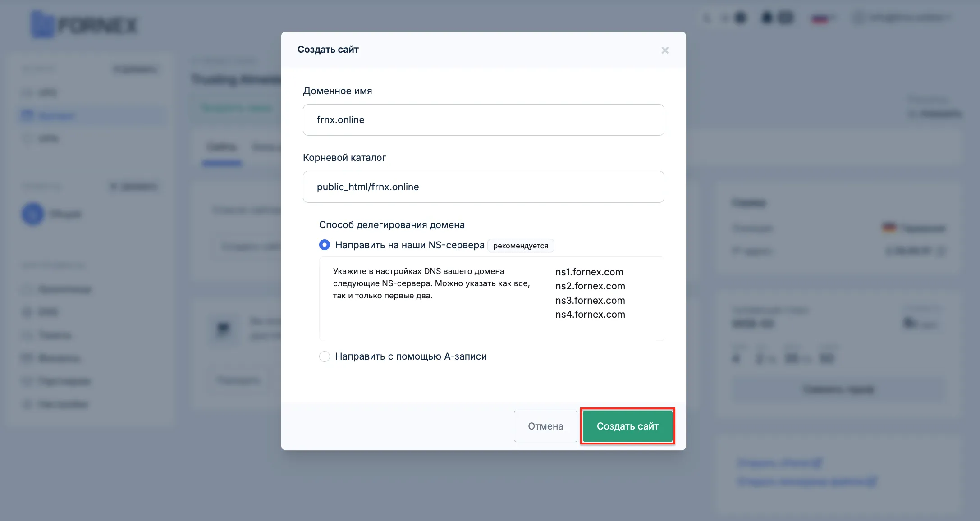
Task: Click ns4.fornex.com nameserver text
Action: 590,314
